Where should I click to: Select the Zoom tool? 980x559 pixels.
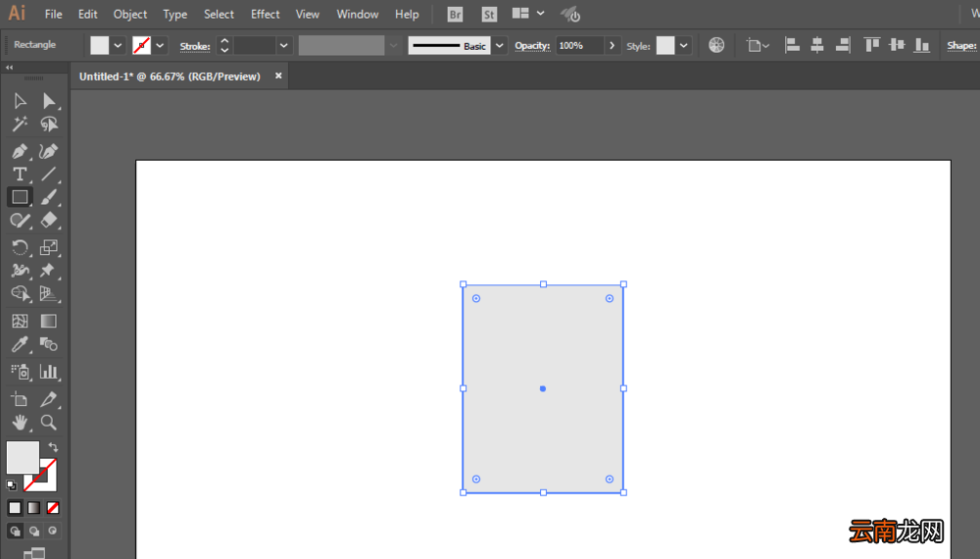49,422
